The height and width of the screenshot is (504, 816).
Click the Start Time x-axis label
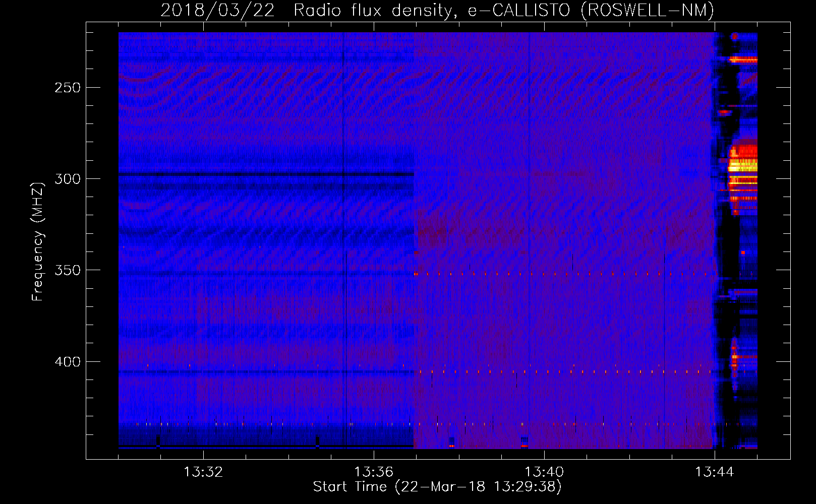(437, 487)
